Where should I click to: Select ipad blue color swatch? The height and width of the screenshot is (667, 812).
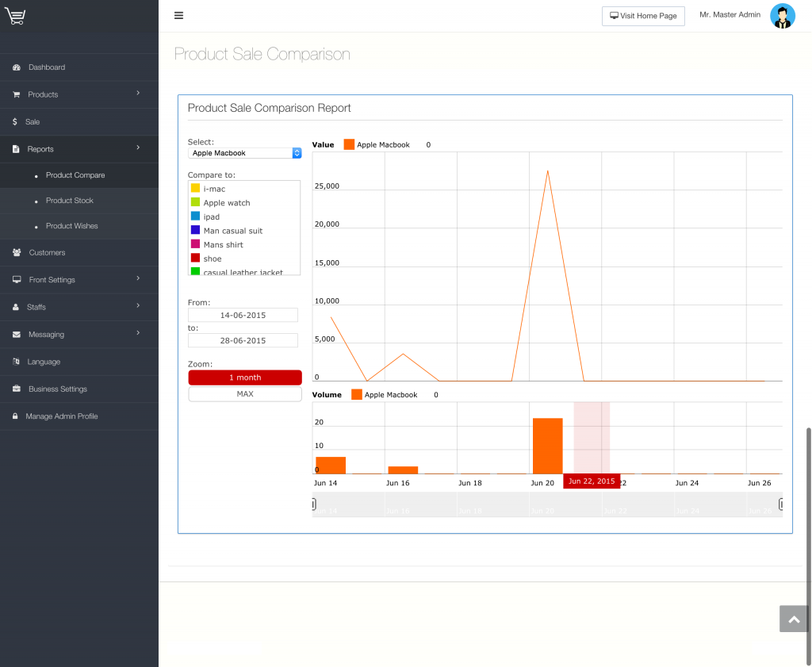pos(195,216)
